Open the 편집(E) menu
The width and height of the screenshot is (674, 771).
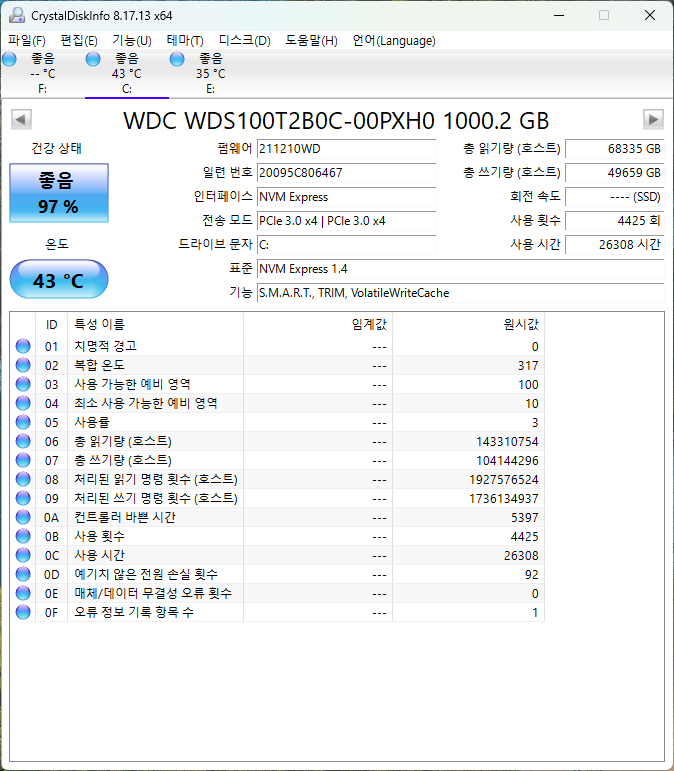(79, 41)
